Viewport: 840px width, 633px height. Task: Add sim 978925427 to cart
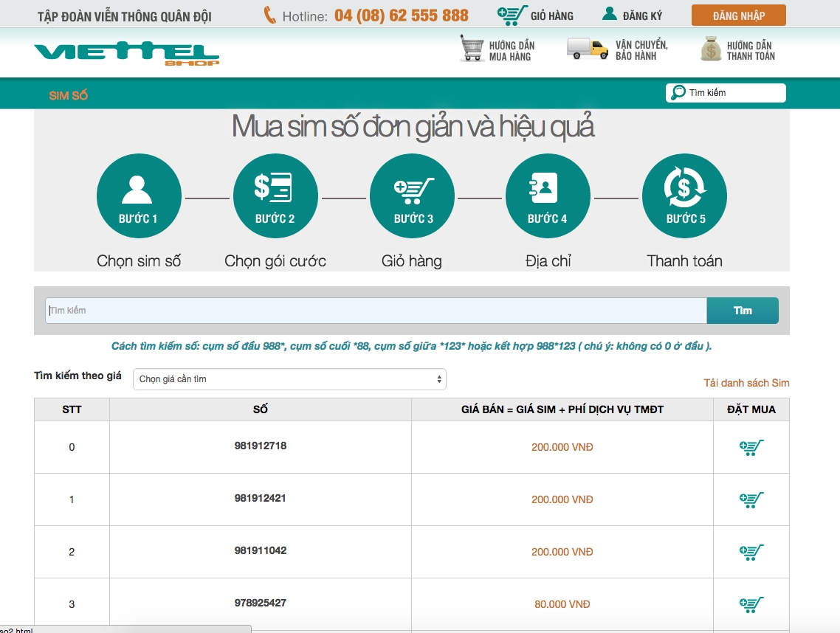pos(751,605)
